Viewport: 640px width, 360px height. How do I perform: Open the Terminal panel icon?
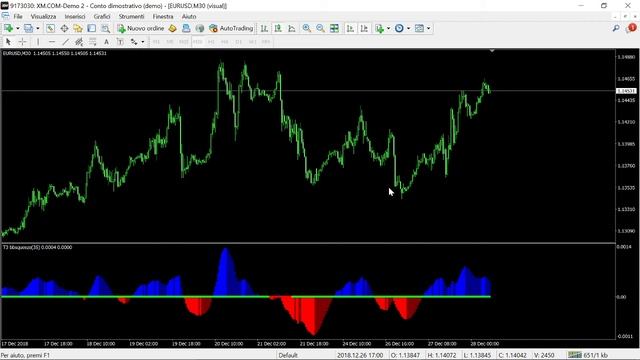pos(91,28)
